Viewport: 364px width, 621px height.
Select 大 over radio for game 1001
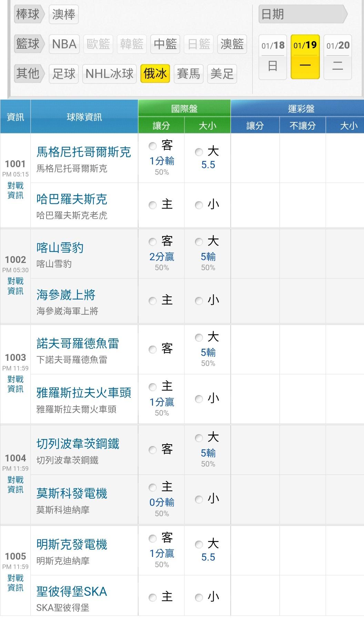point(199,152)
